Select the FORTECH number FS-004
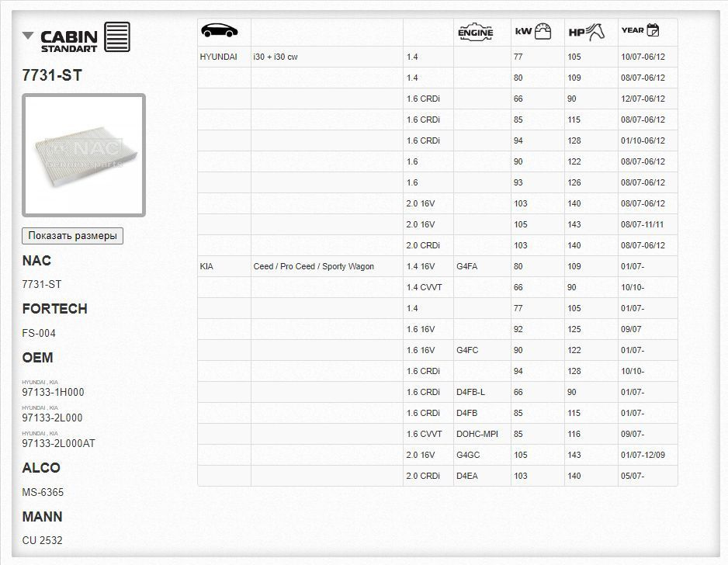The image size is (728, 565). click(39, 334)
